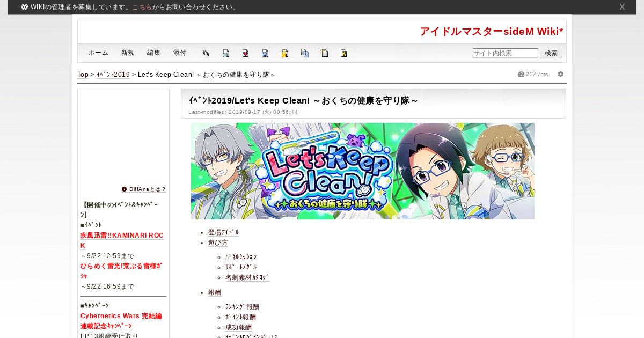Click the Let's Keep Clean event banner

[363, 171]
